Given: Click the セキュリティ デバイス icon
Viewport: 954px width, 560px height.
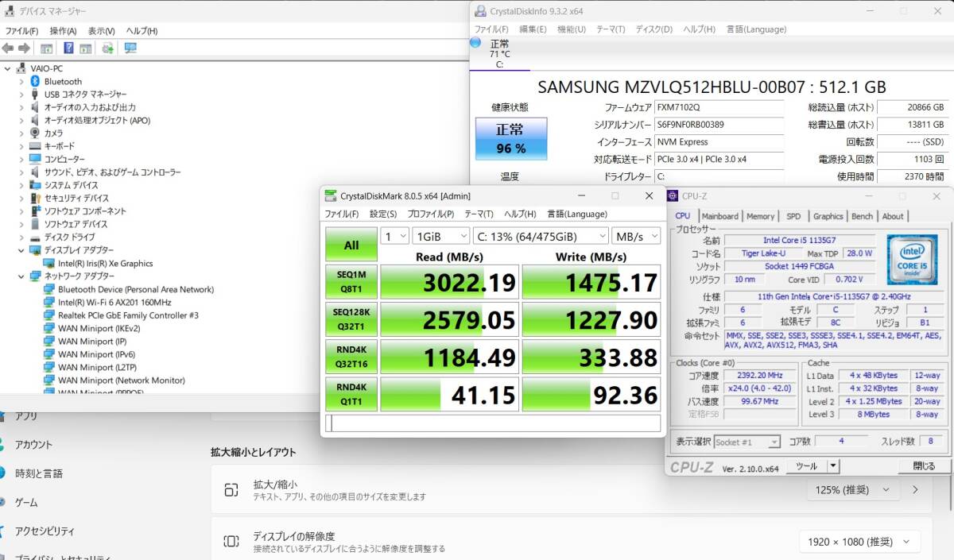Looking at the screenshot, I should point(35,198).
